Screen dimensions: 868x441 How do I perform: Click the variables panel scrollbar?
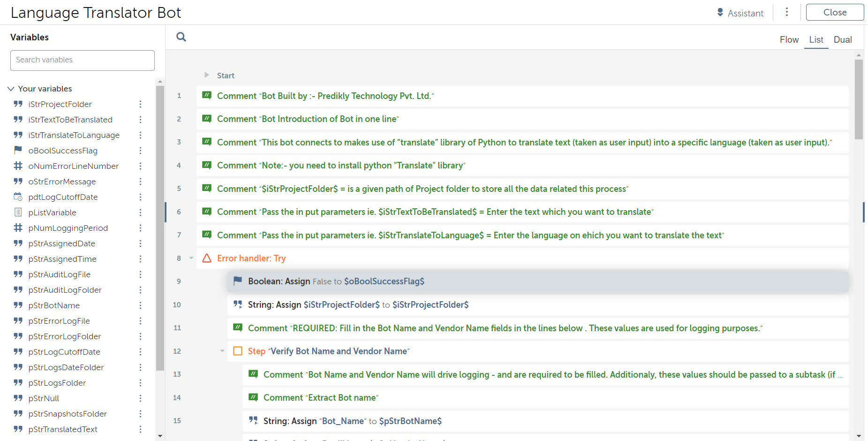(160, 225)
